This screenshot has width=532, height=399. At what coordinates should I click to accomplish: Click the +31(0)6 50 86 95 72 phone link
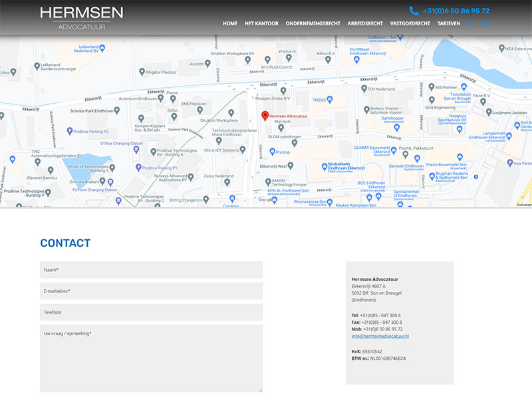click(x=456, y=11)
